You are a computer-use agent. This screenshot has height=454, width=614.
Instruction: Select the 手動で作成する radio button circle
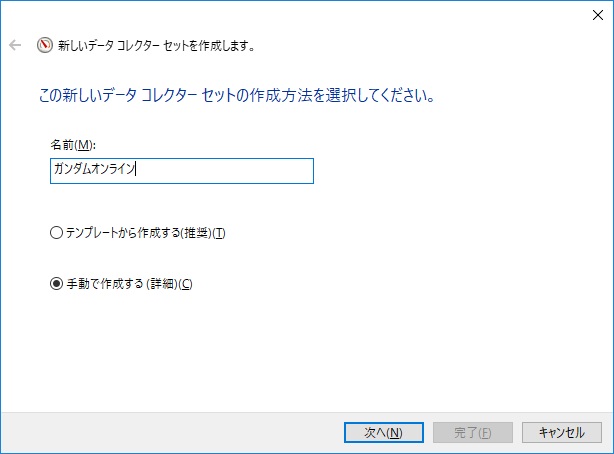coord(56,284)
